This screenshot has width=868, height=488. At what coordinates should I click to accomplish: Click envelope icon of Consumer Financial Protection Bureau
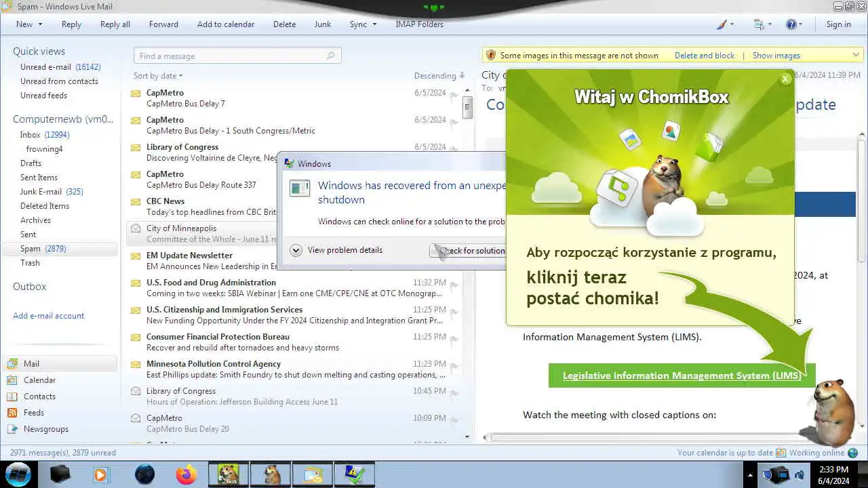(136, 337)
